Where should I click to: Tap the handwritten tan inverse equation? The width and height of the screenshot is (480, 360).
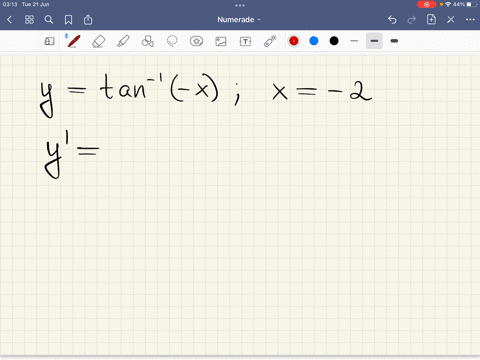[x=206, y=95]
